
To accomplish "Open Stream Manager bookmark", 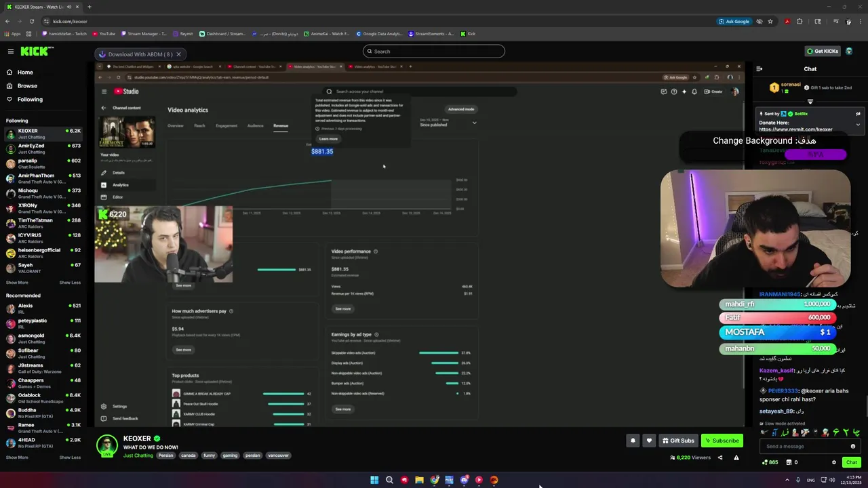I will (x=143, y=33).
